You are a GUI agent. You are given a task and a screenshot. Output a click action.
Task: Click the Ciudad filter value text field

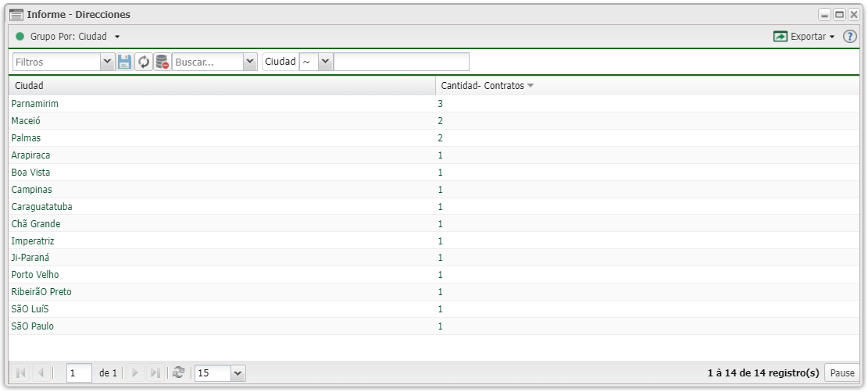pyautogui.click(x=401, y=62)
